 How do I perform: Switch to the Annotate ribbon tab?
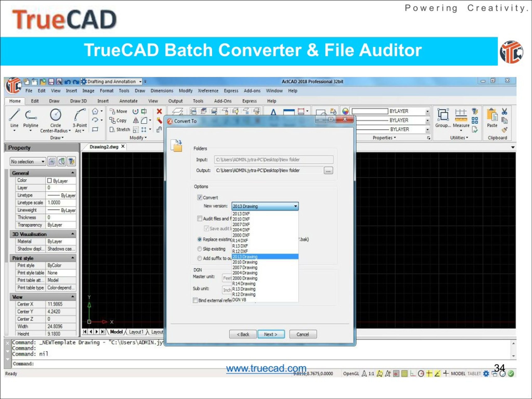point(128,101)
